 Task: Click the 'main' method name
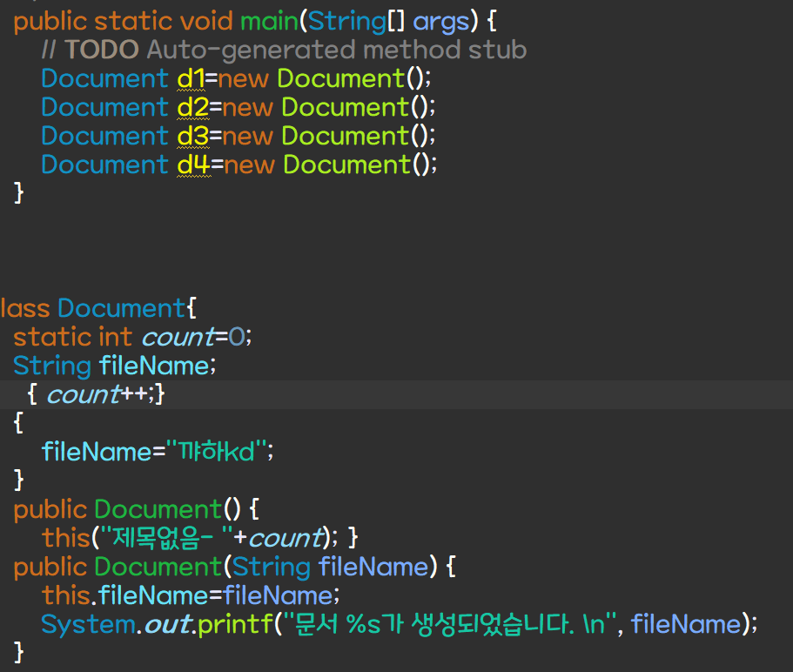click(269, 21)
